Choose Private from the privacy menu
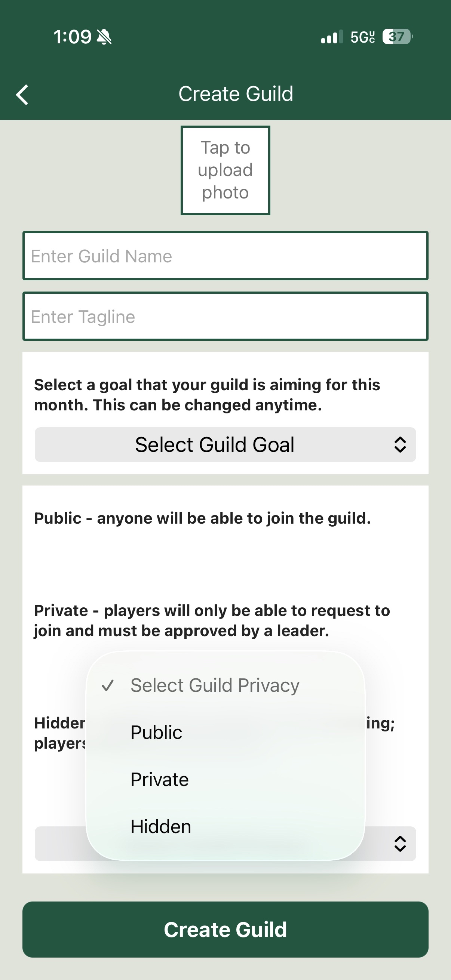 [x=159, y=780]
